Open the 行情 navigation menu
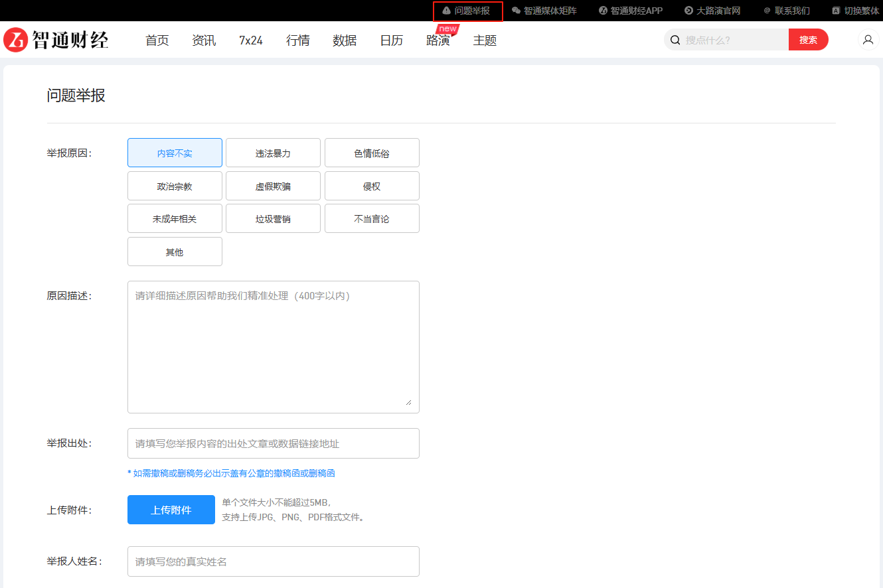883x588 pixels. coord(297,40)
